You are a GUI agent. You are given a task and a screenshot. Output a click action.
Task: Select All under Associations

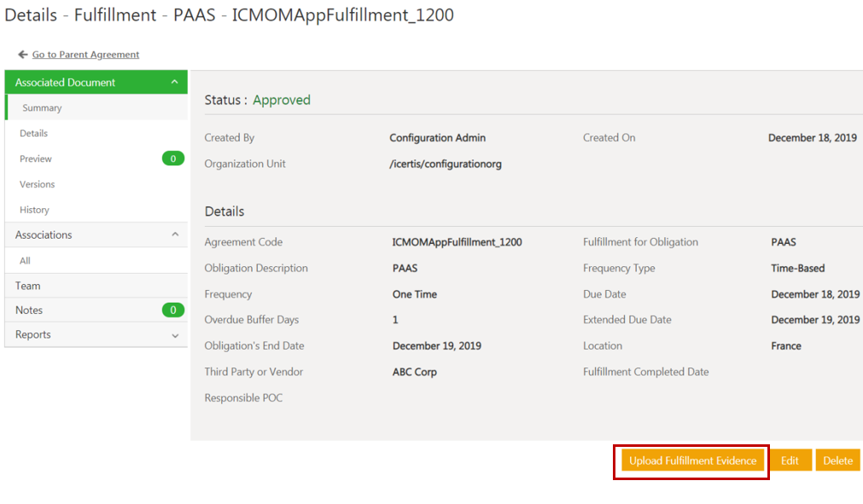click(26, 261)
